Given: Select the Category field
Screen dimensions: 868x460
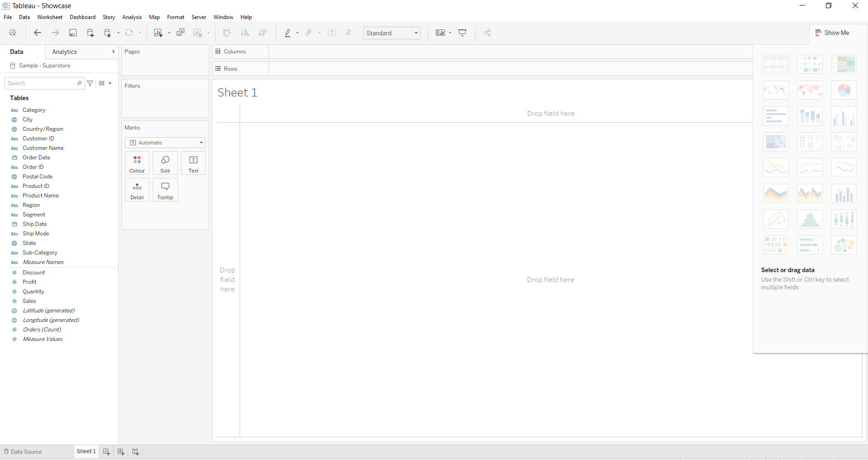Looking at the screenshot, I should click(x=34, y=110).
